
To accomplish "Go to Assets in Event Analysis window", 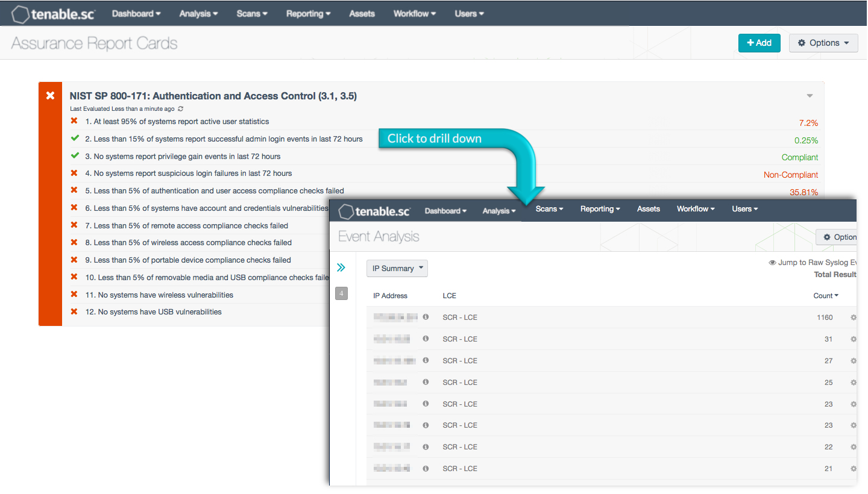I will coord(649,209).
